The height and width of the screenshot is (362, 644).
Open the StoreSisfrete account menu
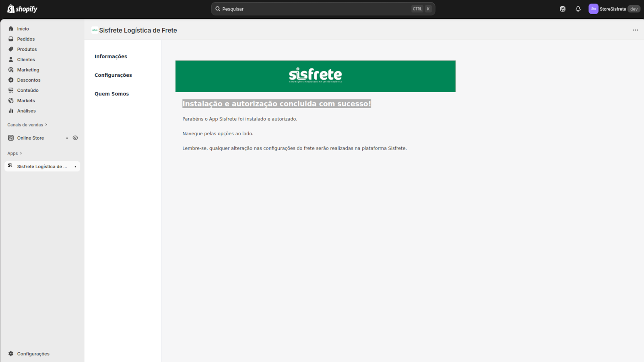click(614, 9)
